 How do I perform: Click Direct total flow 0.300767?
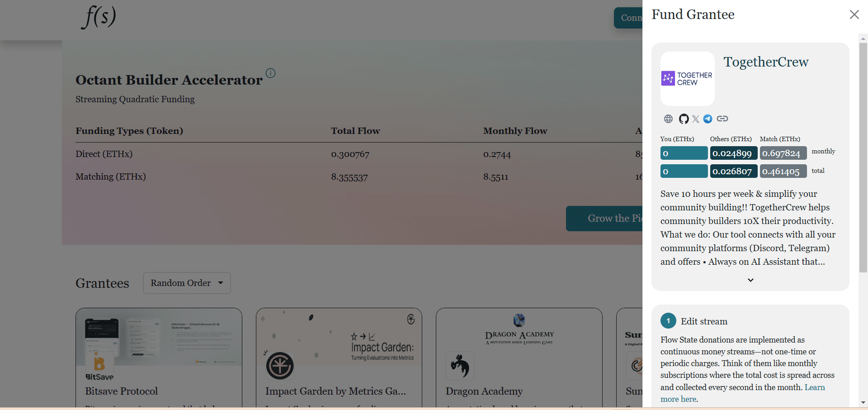tap(350, 154)
